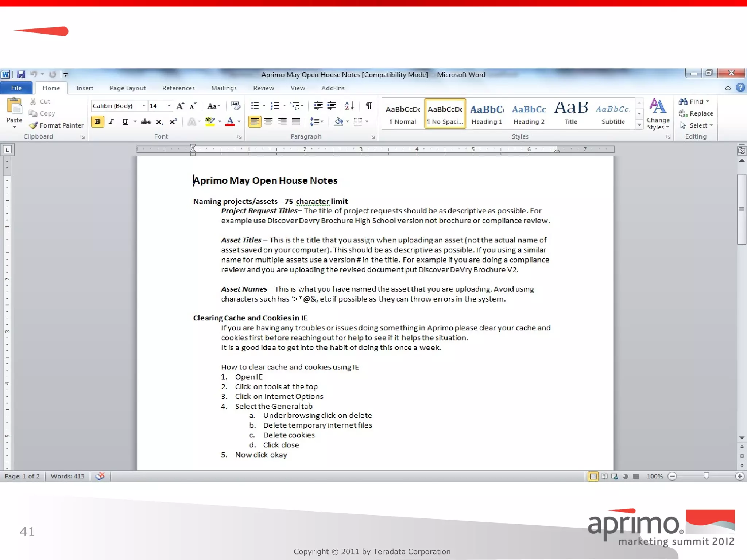The image size is (747, 560).
Task: Open the Calibri (Body) font name dropdown
Action: [144, 106]
